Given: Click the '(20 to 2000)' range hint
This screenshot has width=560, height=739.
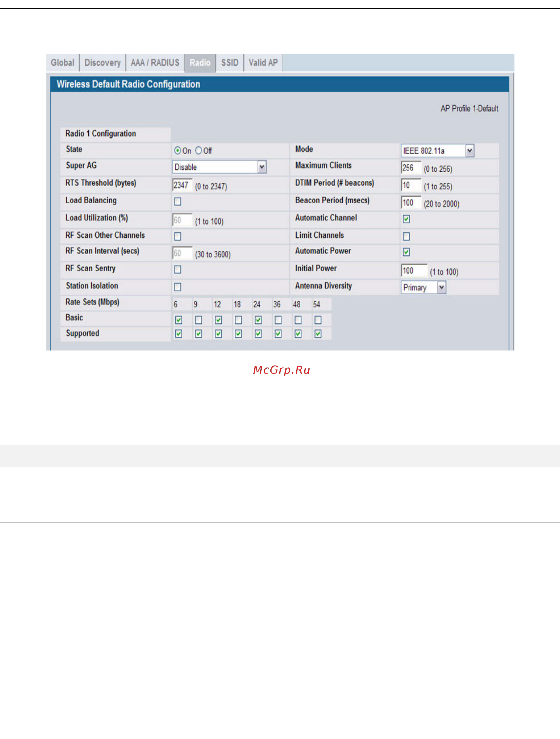Looking at the screenshot, I should point(441,204).
